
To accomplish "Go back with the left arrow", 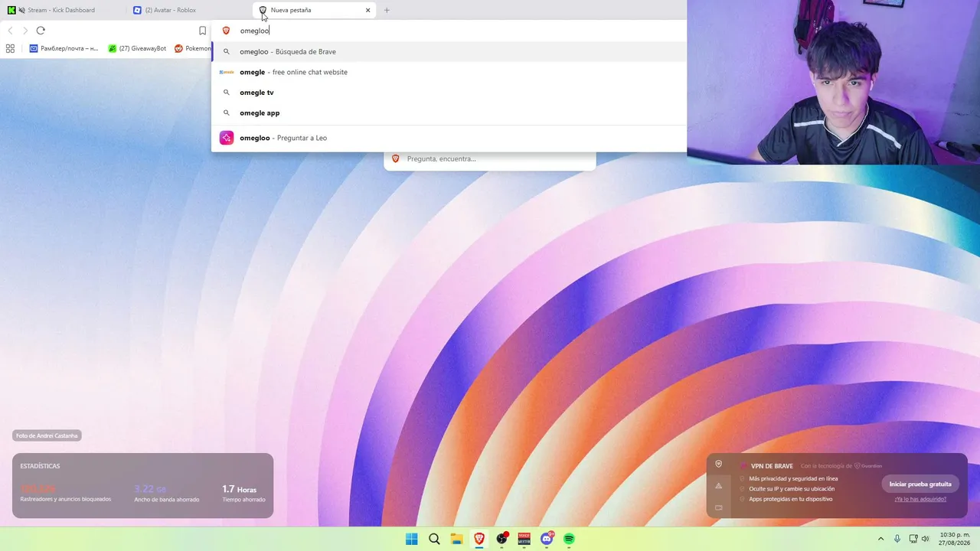I will pos(10,31).
